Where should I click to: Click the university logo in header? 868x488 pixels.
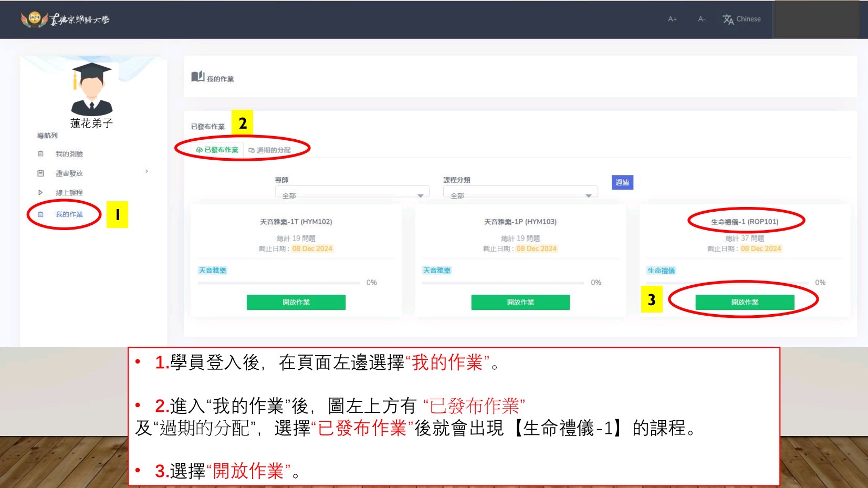coord(65,19)
